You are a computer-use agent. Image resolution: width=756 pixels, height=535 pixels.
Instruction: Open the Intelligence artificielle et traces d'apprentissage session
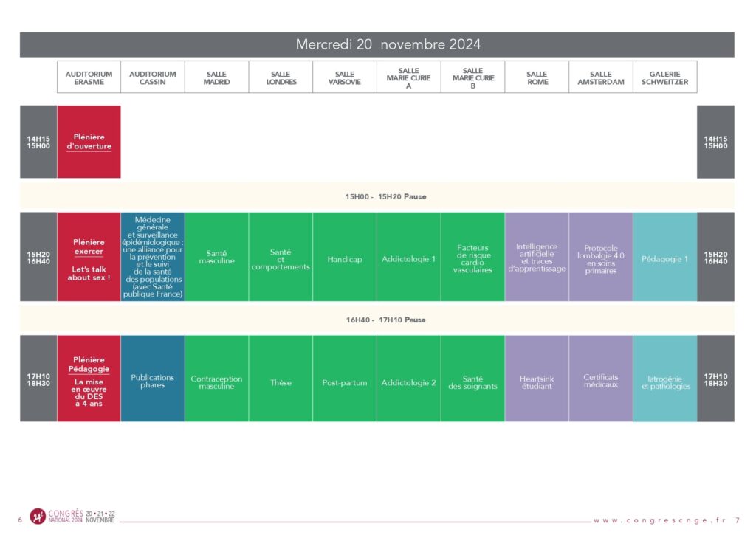pyautogui.click(x=537, y=257)
